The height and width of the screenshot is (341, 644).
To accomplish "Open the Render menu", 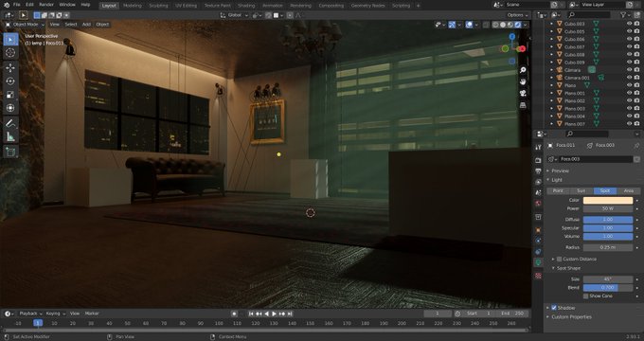I will 46,5.
